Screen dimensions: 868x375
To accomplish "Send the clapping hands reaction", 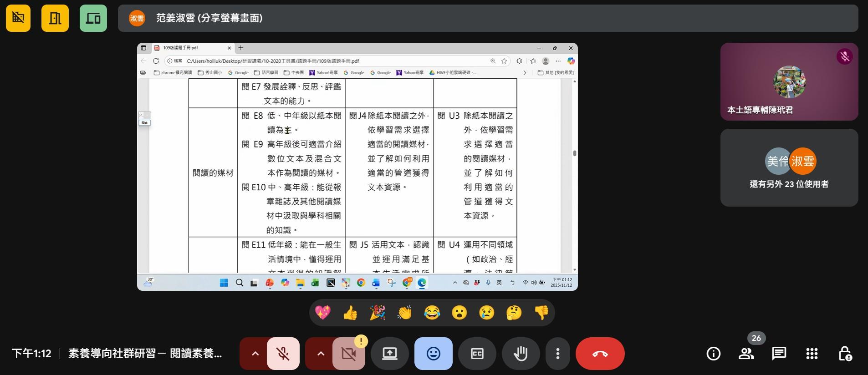I will [x=404, y=313].
